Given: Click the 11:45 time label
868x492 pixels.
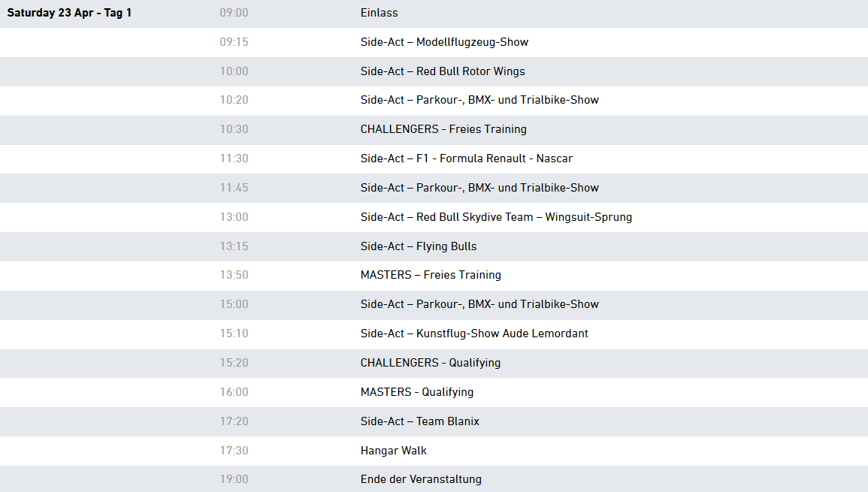Looking at the screenshot, I should coord(234,189).
